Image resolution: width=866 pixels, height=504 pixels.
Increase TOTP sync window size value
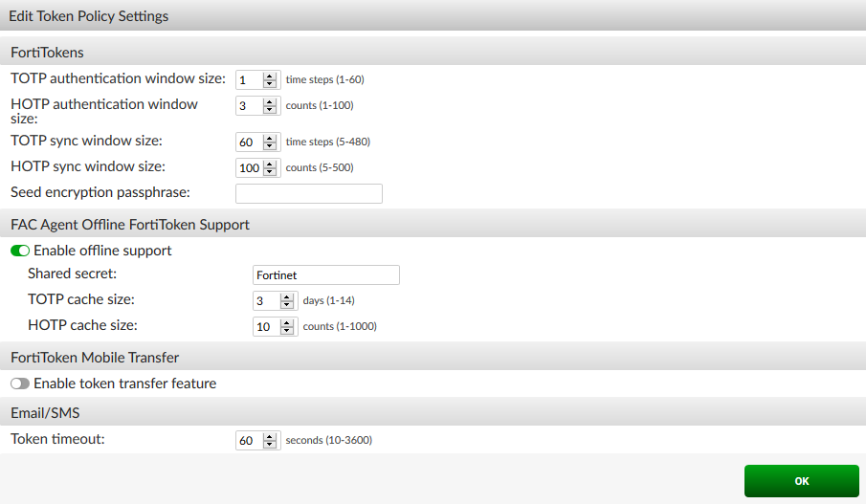pyautogui.click(x=270, y=138)
